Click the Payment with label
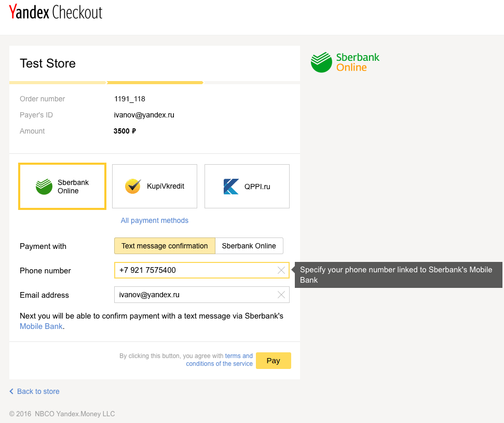 [x=43, y=246]
